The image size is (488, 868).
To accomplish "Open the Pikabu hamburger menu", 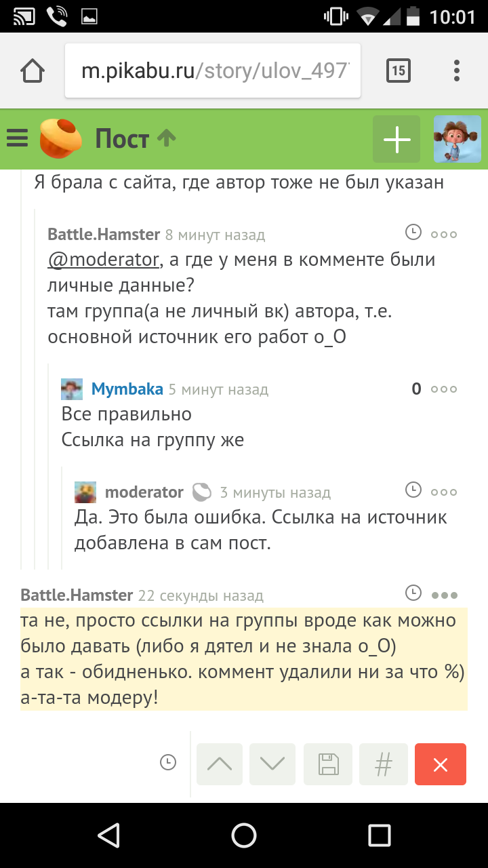I will 17,139.
